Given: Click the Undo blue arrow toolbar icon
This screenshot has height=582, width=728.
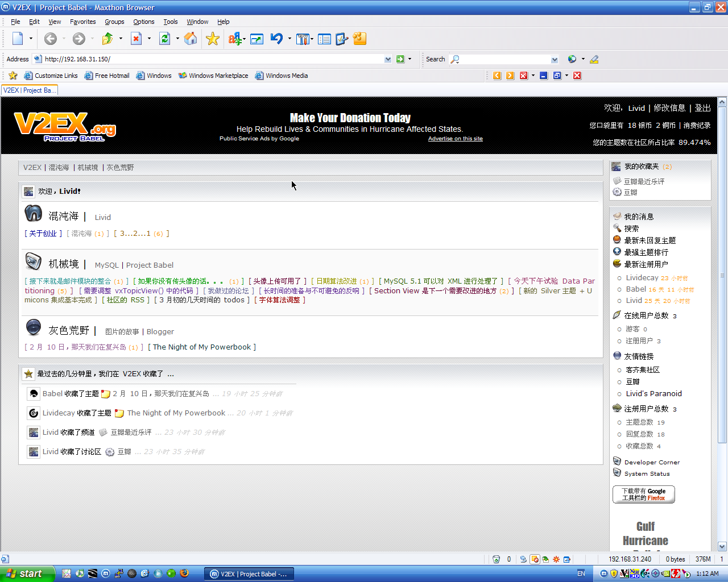Looking at the screenshot, I should (x=276, y=39).
